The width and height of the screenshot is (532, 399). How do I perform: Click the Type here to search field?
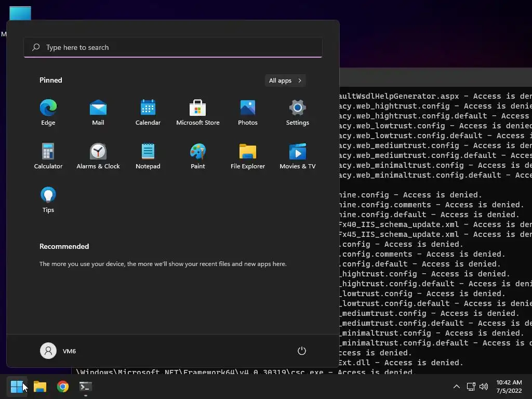(173, 47)
